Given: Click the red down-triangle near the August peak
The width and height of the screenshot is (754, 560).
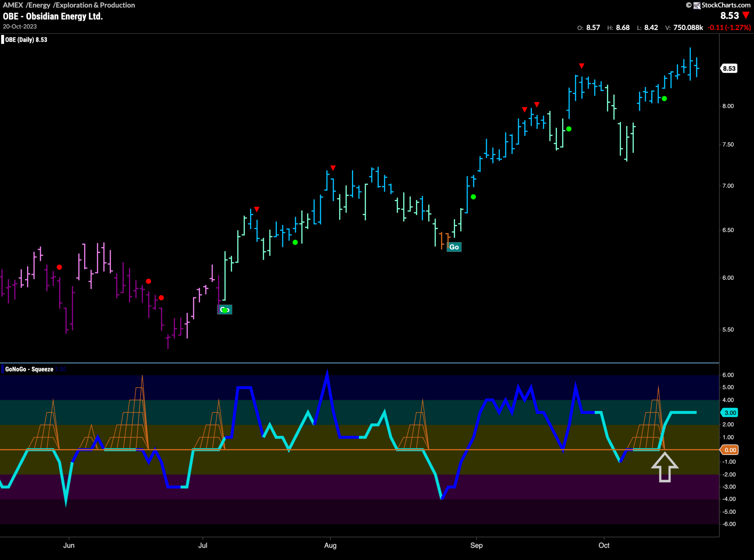Looking at the screenshot, I should click(333, 168).
